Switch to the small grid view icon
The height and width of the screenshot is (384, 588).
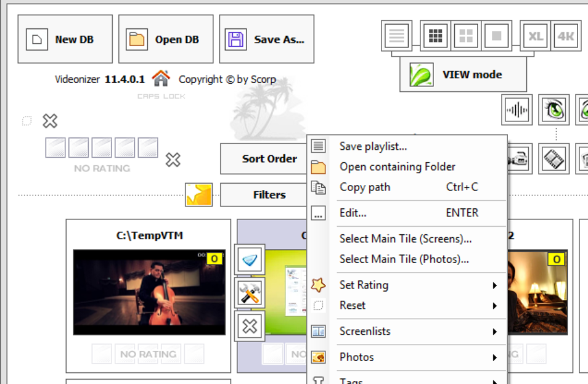[x=436, y=37]
